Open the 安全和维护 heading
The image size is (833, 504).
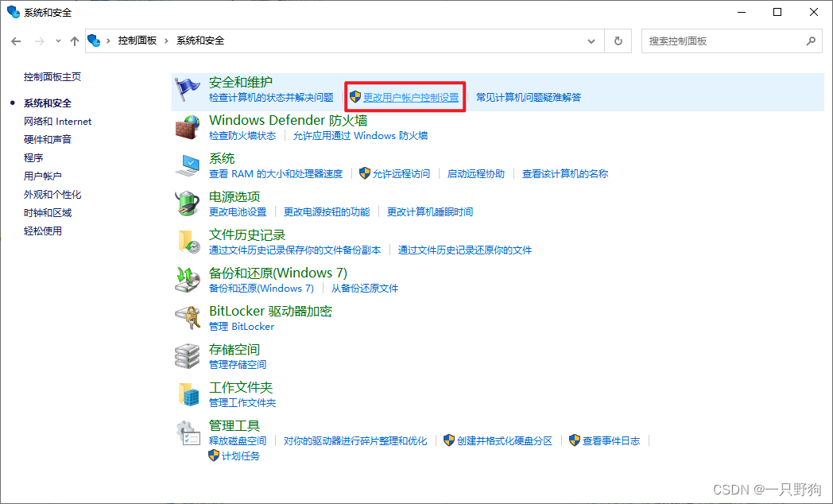point(241,83)
